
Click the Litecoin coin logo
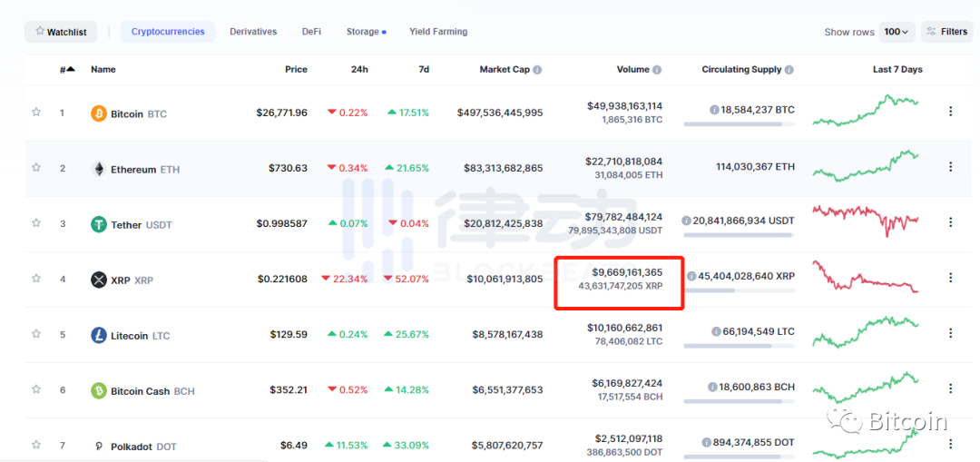(x=99, y=335)
